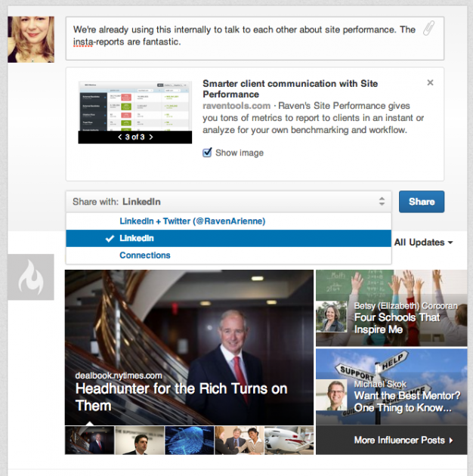Click Betsy (Elizabeth) Corcoran's author photo
Screen dimensions: 473x476
coord(331,317)
